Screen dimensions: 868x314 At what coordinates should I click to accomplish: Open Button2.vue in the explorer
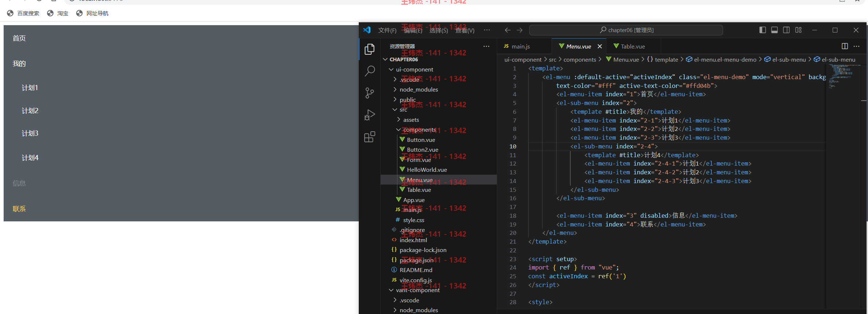tap(439, 150)
